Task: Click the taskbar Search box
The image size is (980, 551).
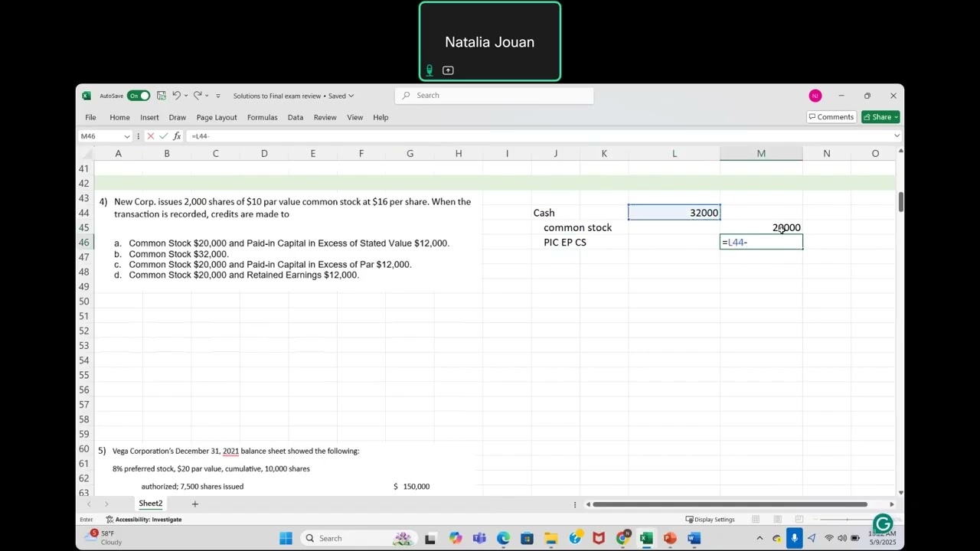Action: (x=358, y=538)
